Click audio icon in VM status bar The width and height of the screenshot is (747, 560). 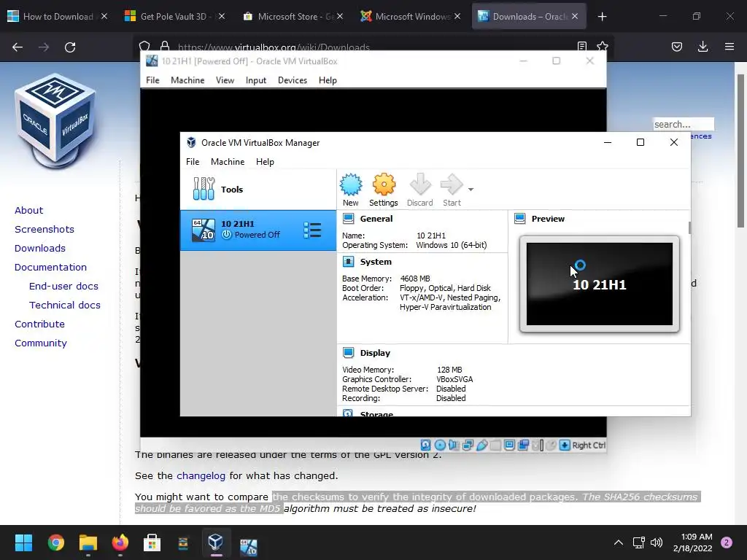click(454, 446)
